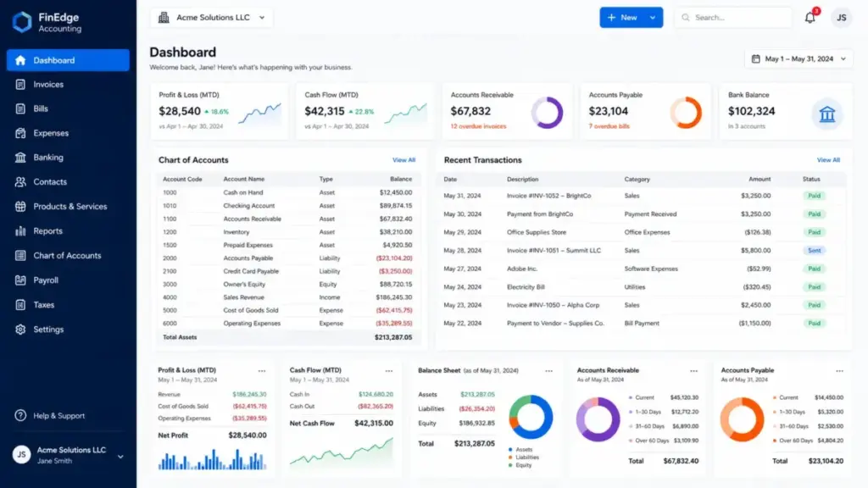Click the JS user avatar in top bar

842,18
